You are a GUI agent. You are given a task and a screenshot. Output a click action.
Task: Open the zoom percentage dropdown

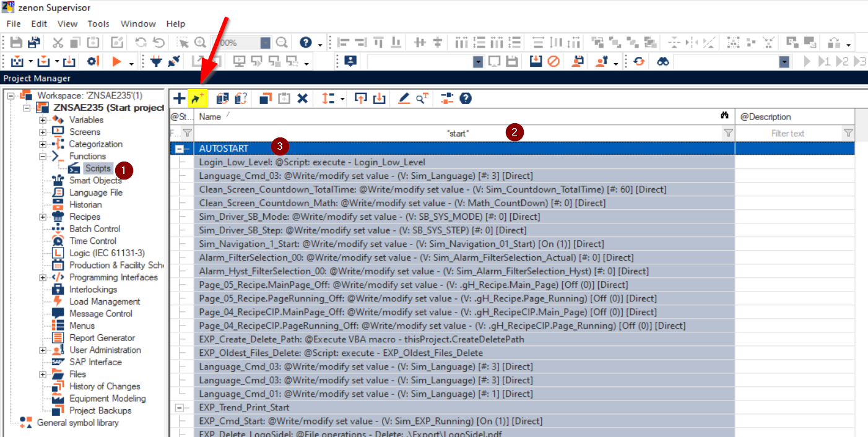point(265,43)
